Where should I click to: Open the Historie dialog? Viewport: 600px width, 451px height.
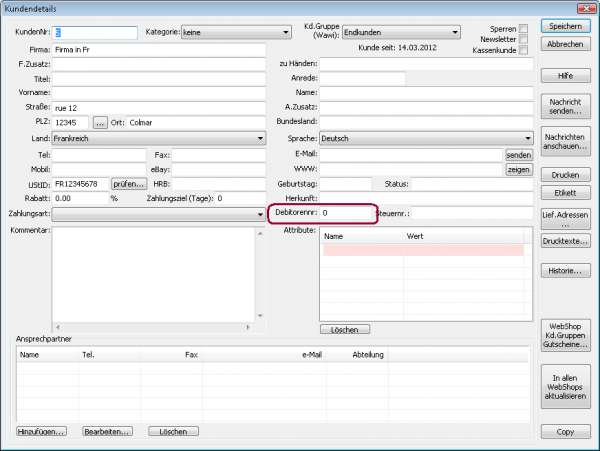[x=566, y=271]
